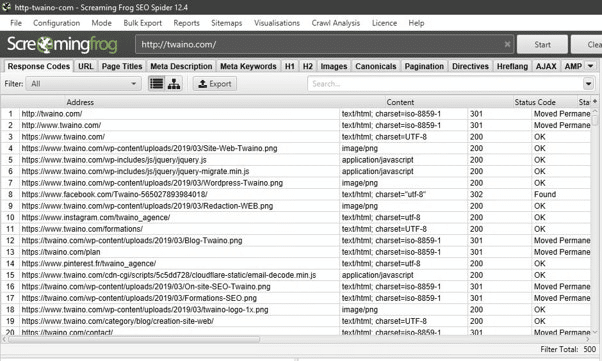Open the Reports menu
The image size is (602, 361).
click(186, 23)
